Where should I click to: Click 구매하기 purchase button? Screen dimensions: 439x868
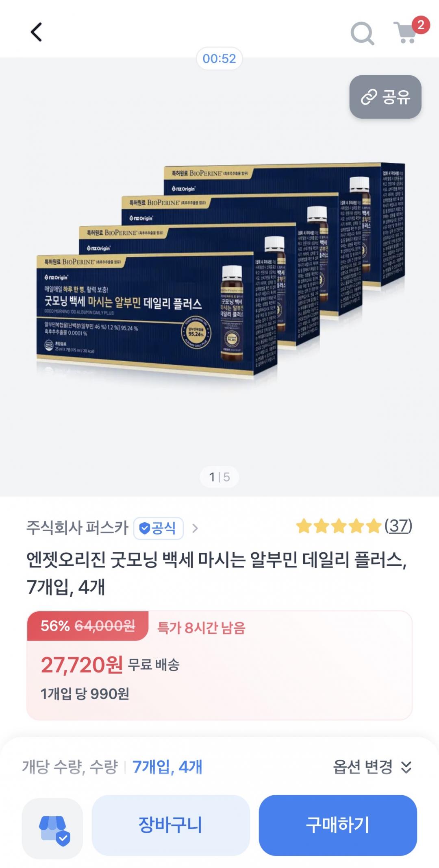(x=338, y=825)
